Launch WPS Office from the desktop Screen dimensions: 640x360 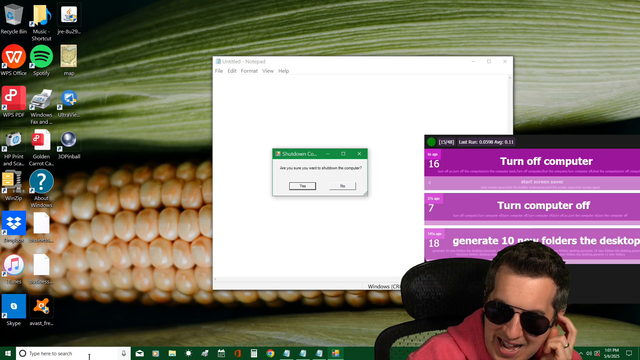tap(13, 60)
